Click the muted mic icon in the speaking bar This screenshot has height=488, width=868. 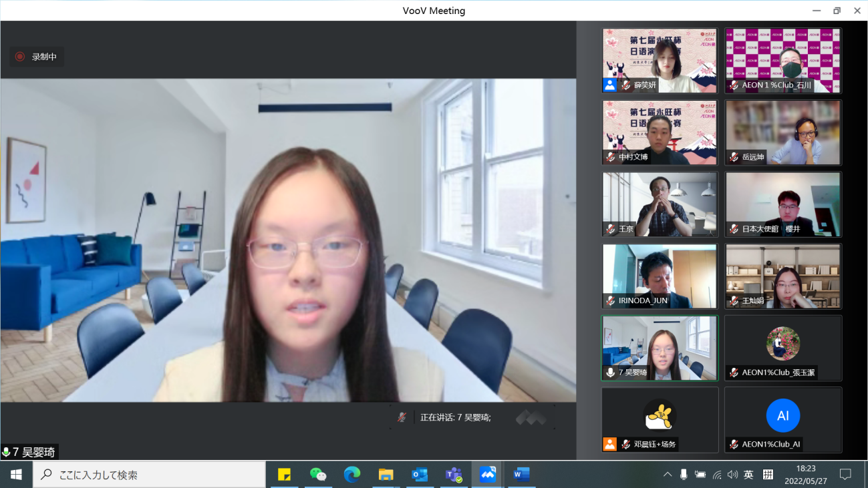point(402,417)
